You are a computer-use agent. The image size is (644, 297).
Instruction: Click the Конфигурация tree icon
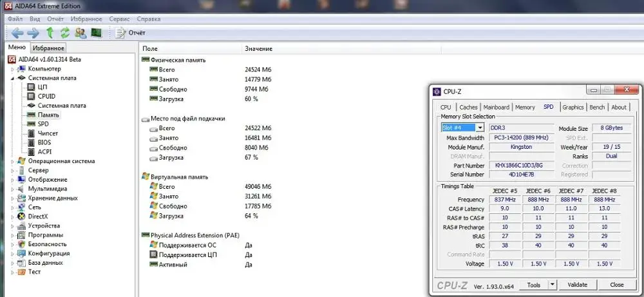[21, 253]
